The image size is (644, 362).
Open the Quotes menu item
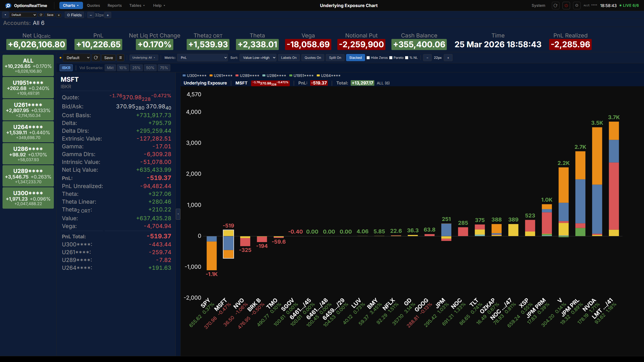(93, 6)
